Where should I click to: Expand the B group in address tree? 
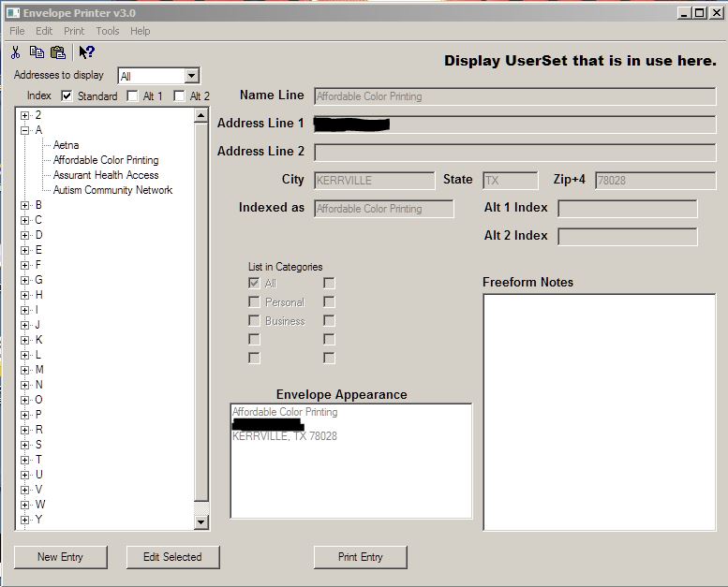[x=25, y=205]
